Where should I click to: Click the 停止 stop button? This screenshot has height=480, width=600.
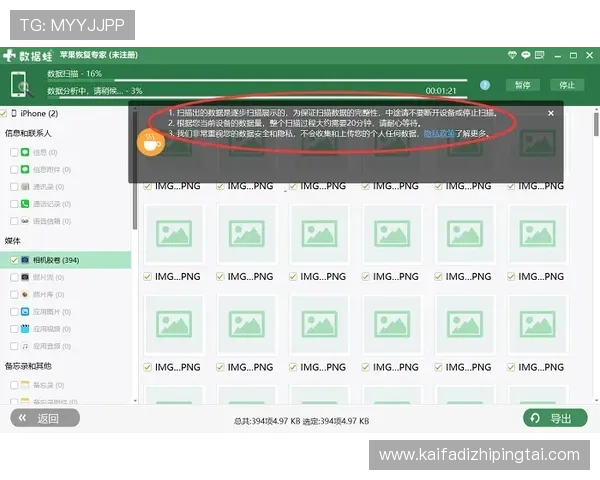click(x=567, y=85)
